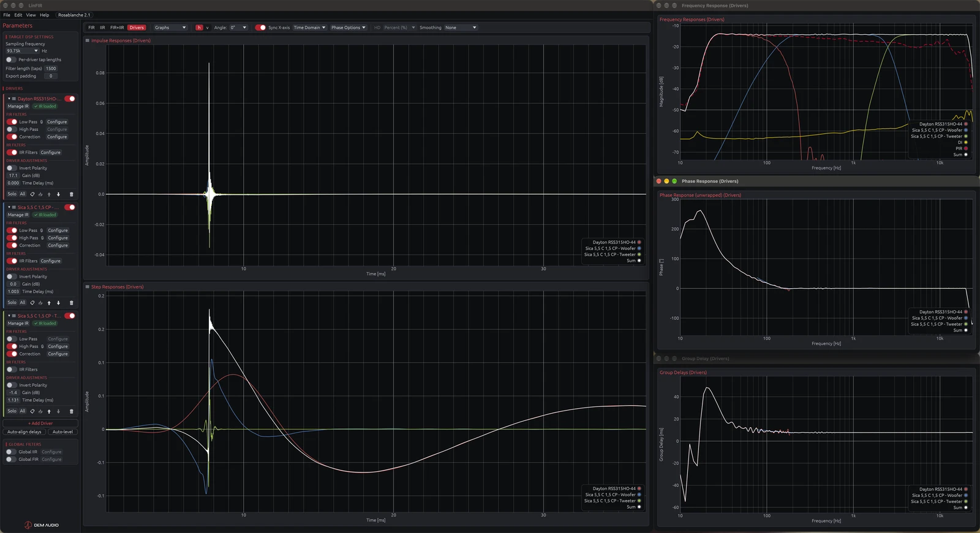Viewport: 980px width, 533px height.
Task: Open the Time Domain dropdown
Action: [x=309, y=28]
